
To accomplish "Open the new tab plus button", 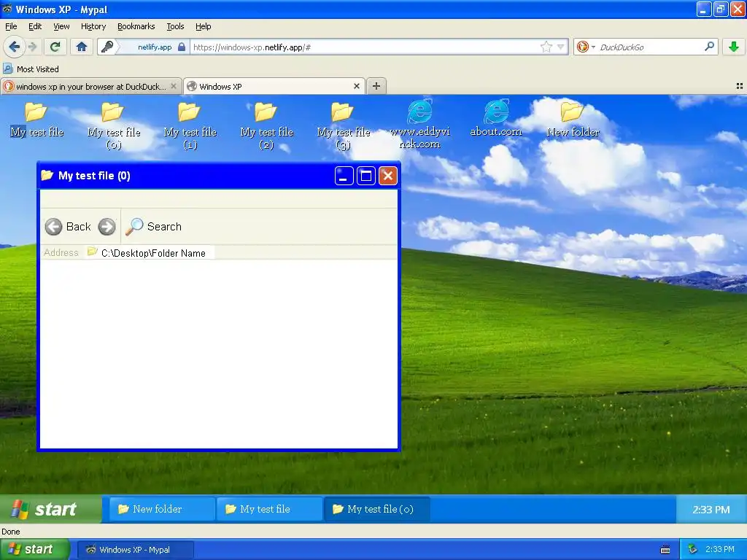I will coord(376,86).
